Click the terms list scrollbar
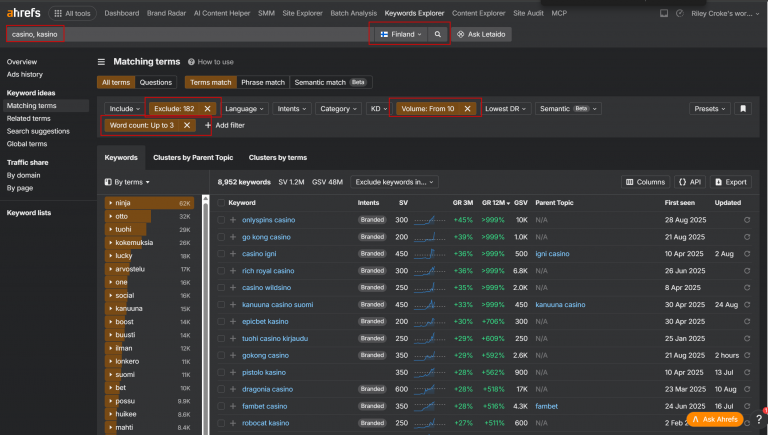Image resolution: width=768 pixels, height=435 pixels. 205,314
